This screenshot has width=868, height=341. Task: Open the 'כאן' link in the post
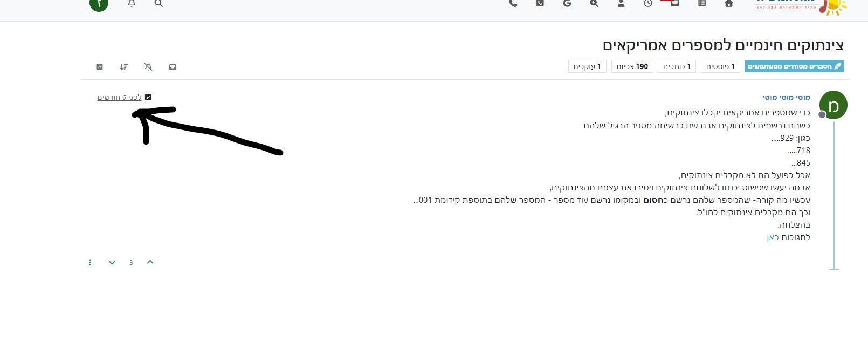[773, 237]
